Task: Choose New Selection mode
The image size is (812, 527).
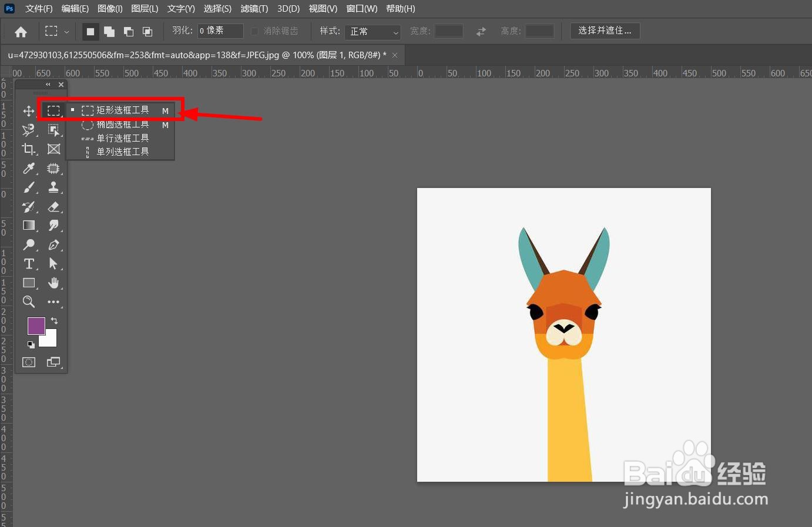Action: pos(90,32)
